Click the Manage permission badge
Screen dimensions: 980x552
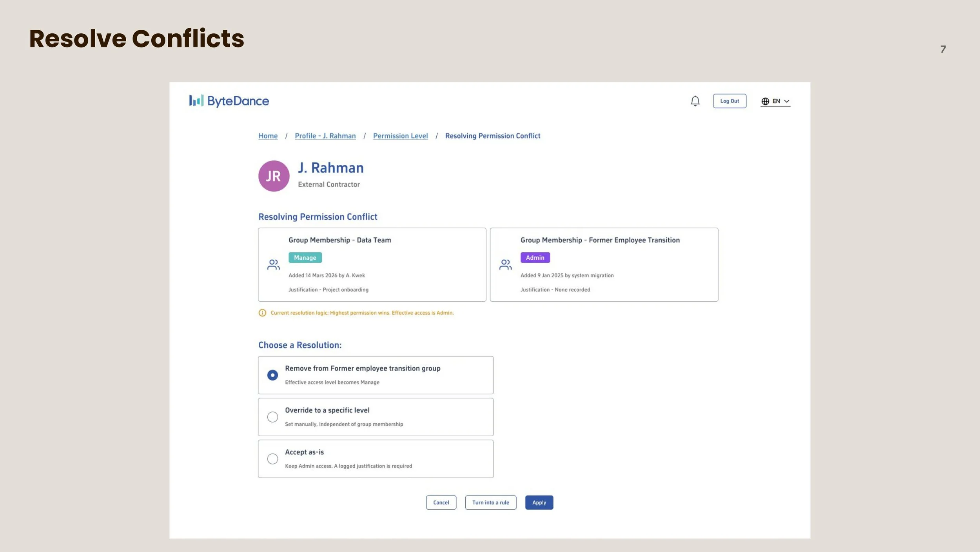click(305, 257)
